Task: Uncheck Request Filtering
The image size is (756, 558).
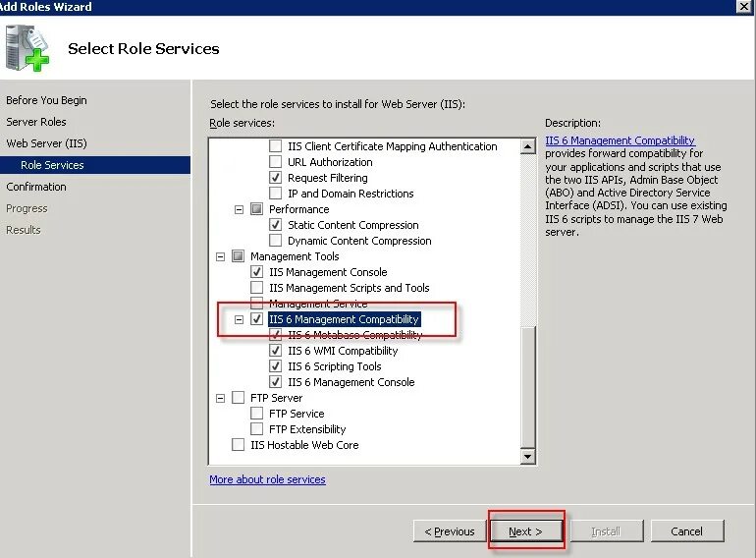Action: (275, 178)
